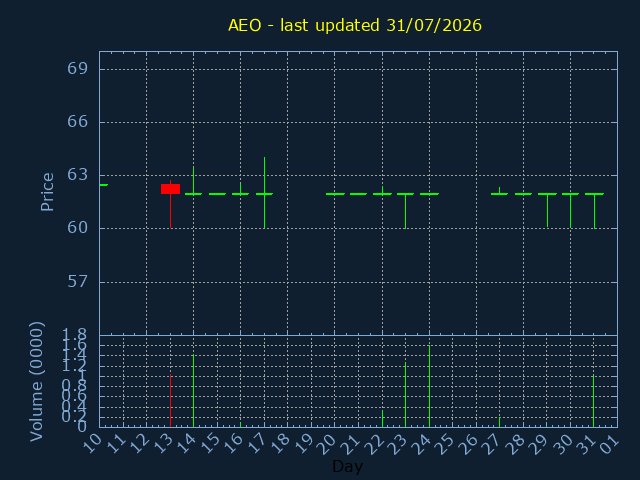Select the tall green candle on day 17
This screenshot has height=480, width=640.
click(x=264, y=193)
